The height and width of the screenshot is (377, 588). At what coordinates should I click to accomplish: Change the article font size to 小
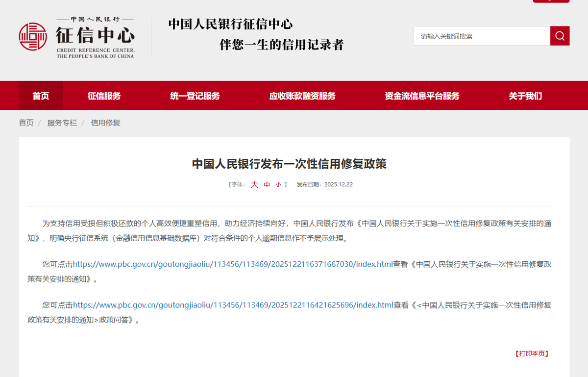[x=278, y=185]
